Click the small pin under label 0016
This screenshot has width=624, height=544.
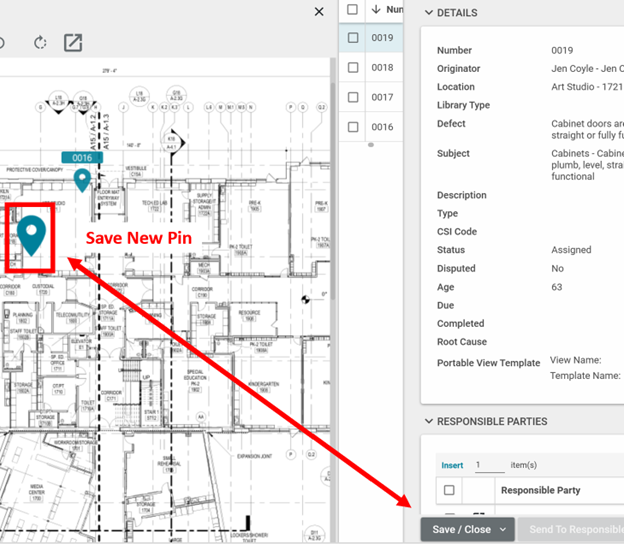pos(82,179)
